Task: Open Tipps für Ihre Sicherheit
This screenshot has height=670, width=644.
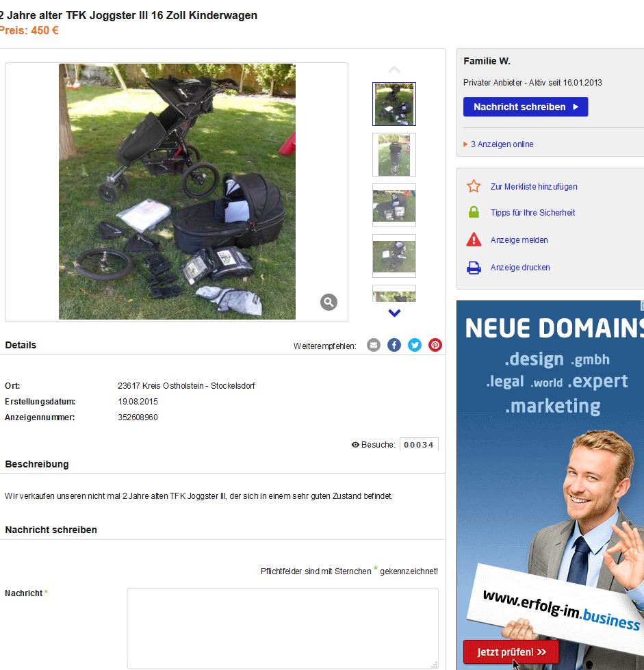Action: point(532,213)
